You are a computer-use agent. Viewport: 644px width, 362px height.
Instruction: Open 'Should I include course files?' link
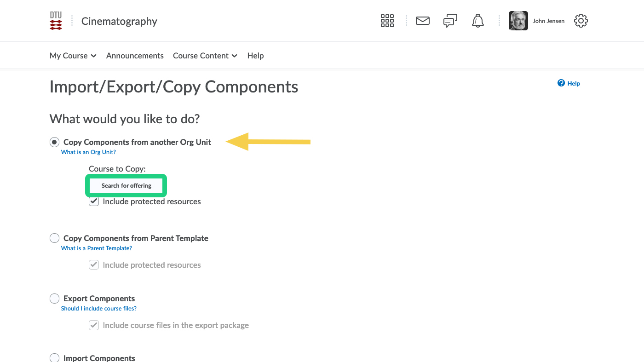coord(98,309)
